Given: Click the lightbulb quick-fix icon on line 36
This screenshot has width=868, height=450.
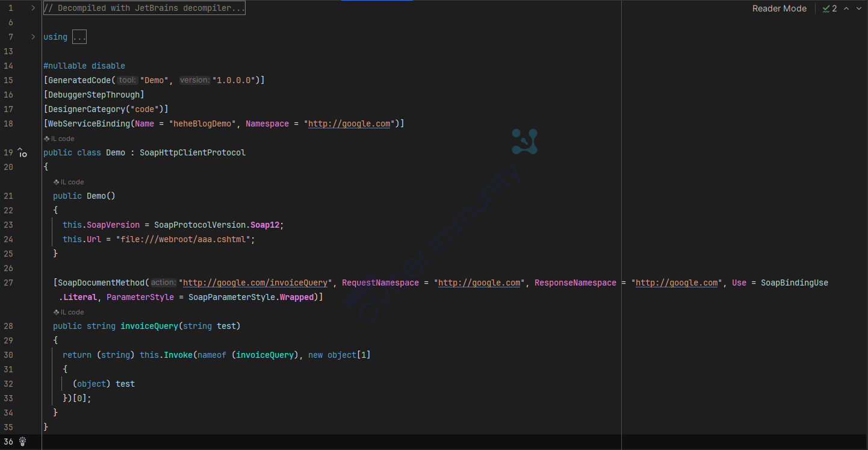Looking at the screenshot, I should click(x=23, y=442).
